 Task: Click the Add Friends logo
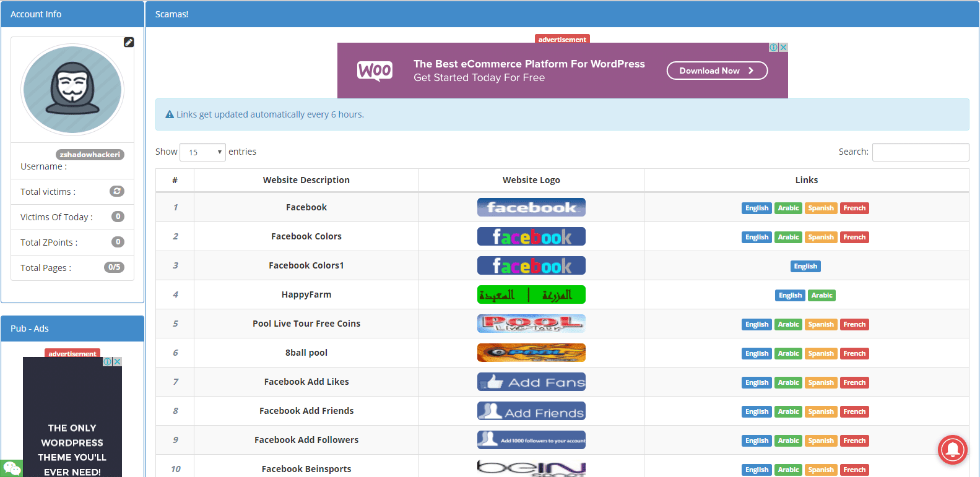531,411
